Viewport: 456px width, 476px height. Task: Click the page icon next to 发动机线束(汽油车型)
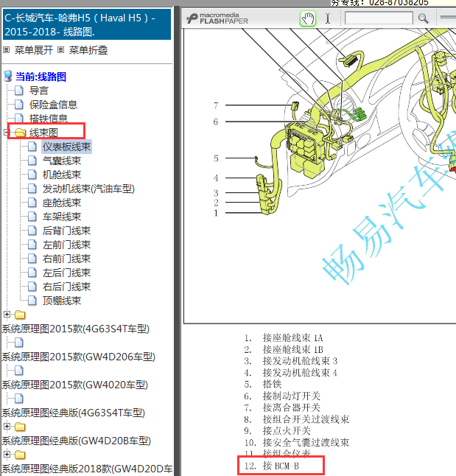click(32, 188)
